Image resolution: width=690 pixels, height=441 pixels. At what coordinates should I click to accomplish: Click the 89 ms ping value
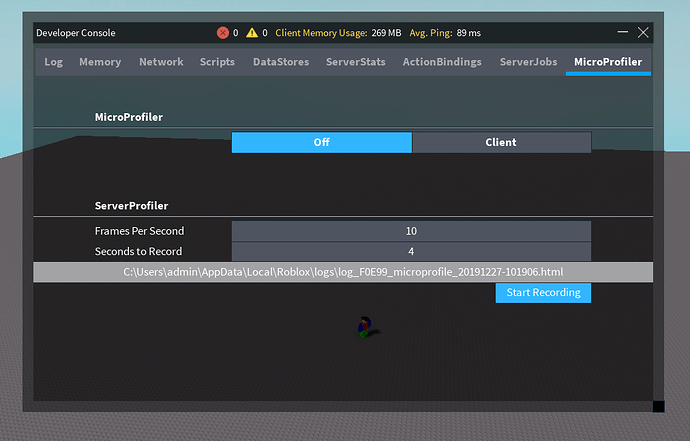[468, 33]
